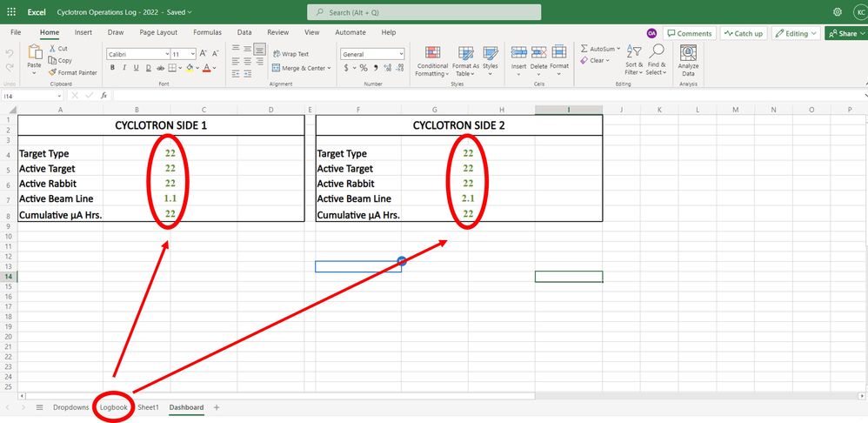The height and width of the screenshot is (423, 868).
Task: Click the Share button
Action: (x=846, y=33)
